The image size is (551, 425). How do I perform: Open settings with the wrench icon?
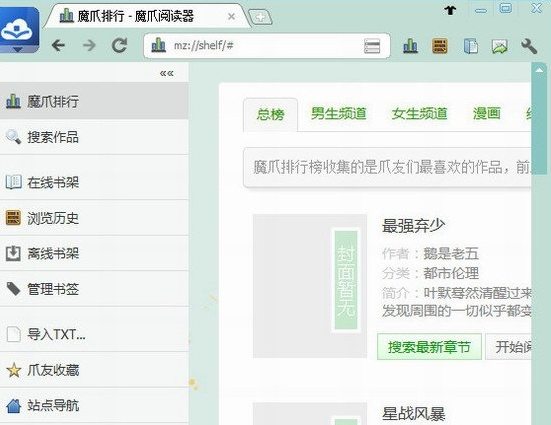pos(529,46)
